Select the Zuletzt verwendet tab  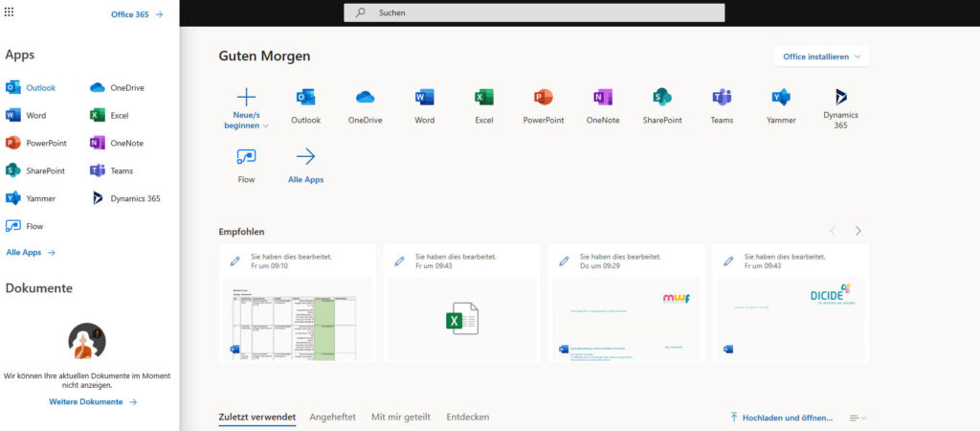coord(256,418)
